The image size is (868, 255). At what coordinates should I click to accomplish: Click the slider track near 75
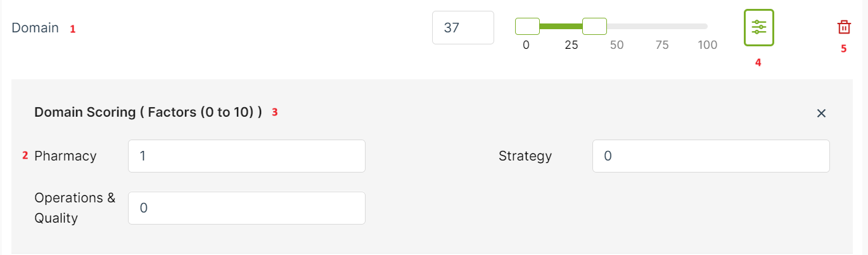662,26
